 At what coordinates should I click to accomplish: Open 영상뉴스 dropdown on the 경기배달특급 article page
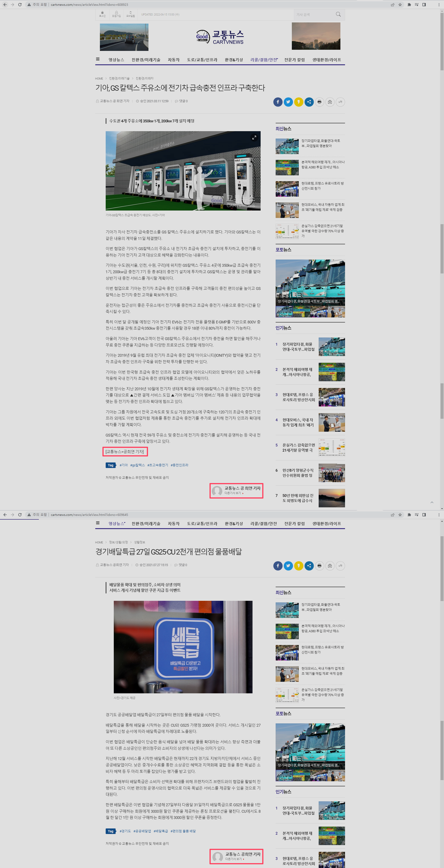(117, 523)
